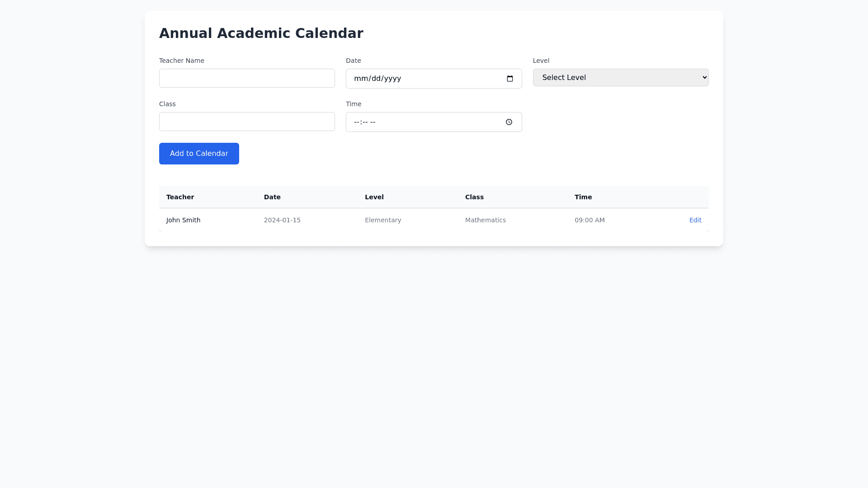The height and width of the screenshot is (488, 868).
Task: Click the mm/dd/yyyy text in Date field
Action: [x=377, y=79]
